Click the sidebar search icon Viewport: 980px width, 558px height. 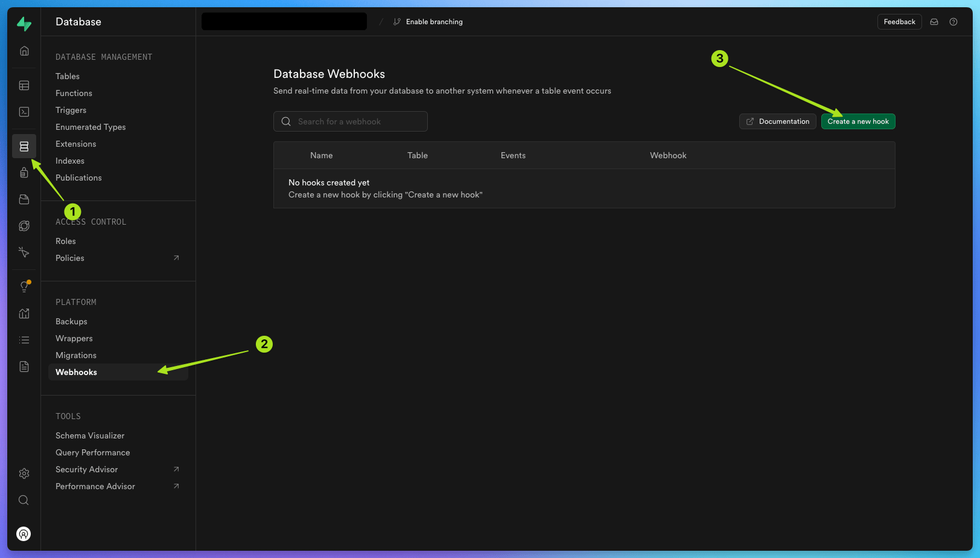tap(24, 500)
